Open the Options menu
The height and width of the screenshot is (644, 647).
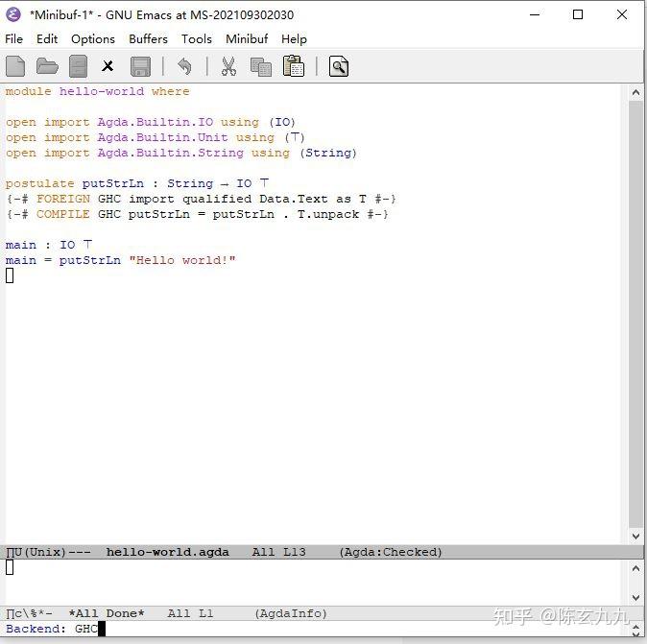click(93, 39)
